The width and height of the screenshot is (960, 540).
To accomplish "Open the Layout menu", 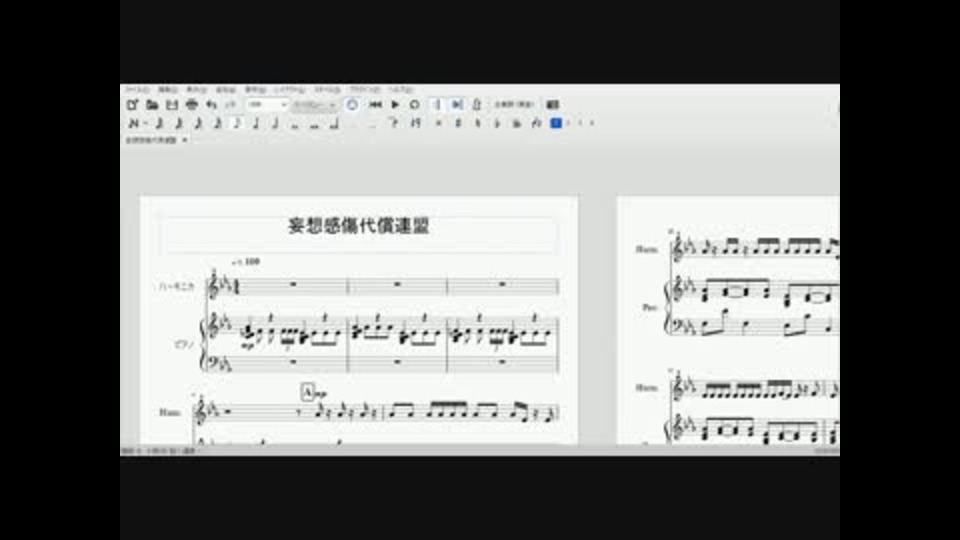I will (x=289, y=89).
